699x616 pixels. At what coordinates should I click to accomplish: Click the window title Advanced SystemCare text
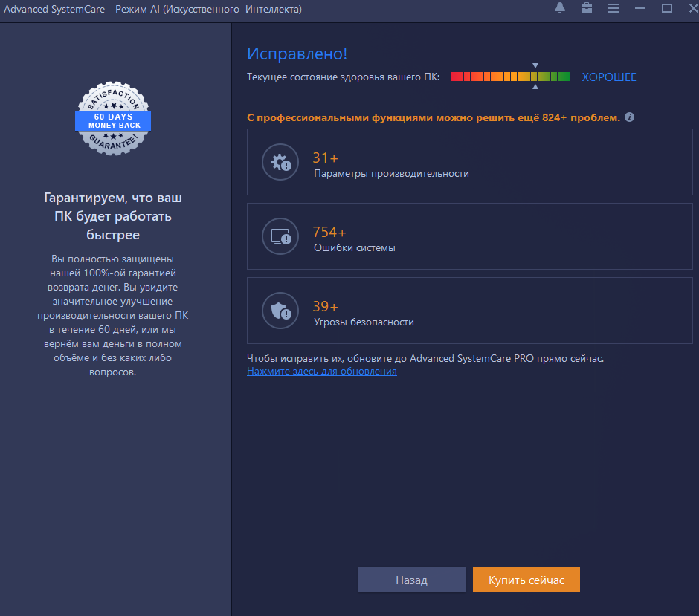(153, 10)
